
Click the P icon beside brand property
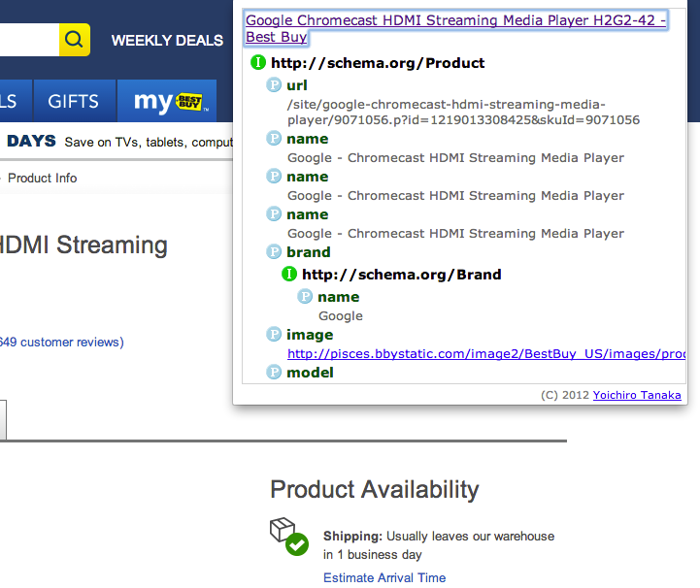(274, 251)
